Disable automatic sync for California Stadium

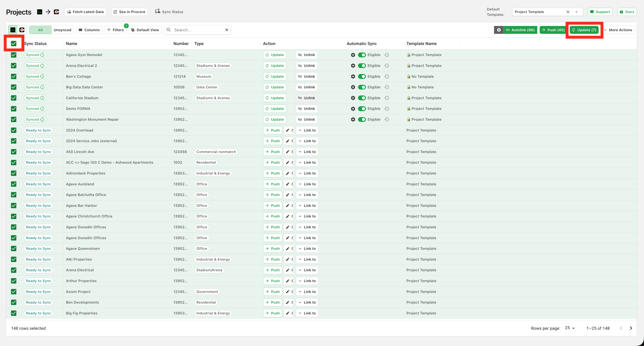362,98
